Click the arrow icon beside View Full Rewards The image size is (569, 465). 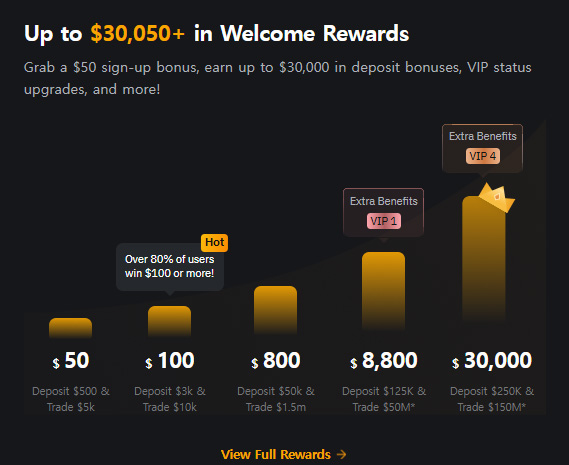click(x=341, y=454)
